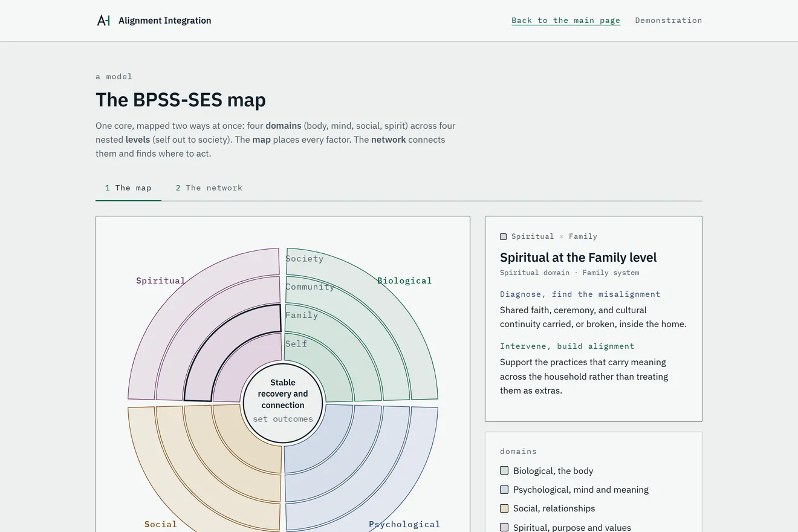Click the Biological domain label on map
The height and width of the screenshot is (532, 798).
point(404,281)
